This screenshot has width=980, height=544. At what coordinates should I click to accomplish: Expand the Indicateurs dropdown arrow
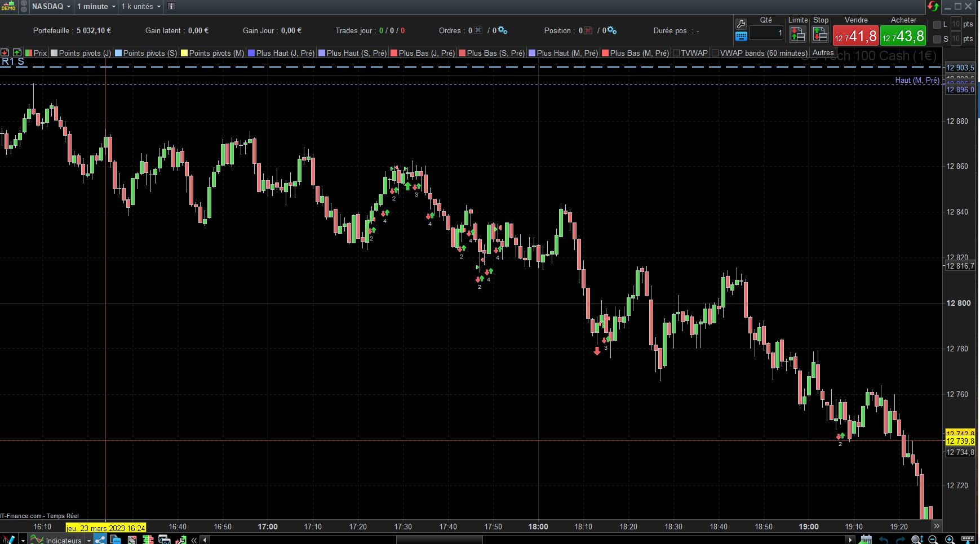click(88, 540)
